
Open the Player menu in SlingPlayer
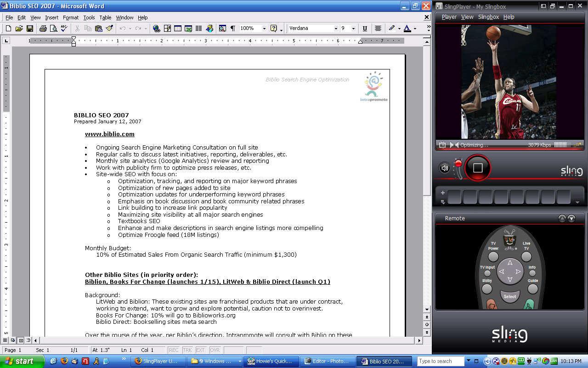tap(449, 17)
